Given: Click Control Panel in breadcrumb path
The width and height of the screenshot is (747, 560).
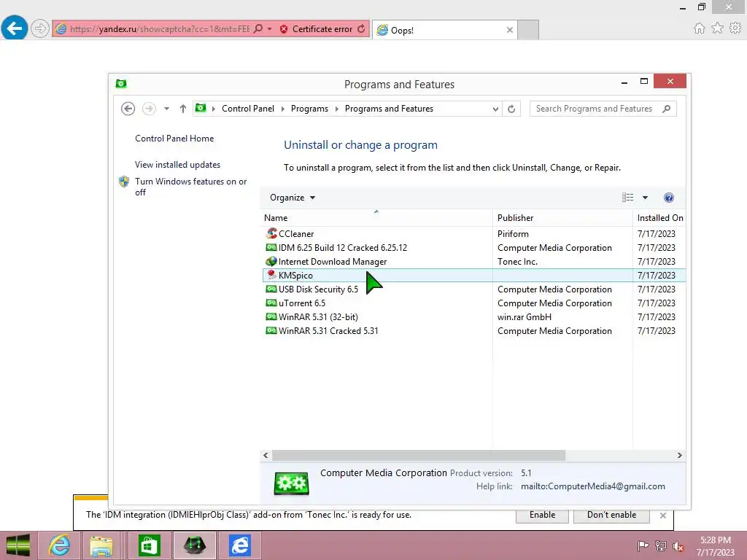Looking at the screenshot, I should [248, 109].
